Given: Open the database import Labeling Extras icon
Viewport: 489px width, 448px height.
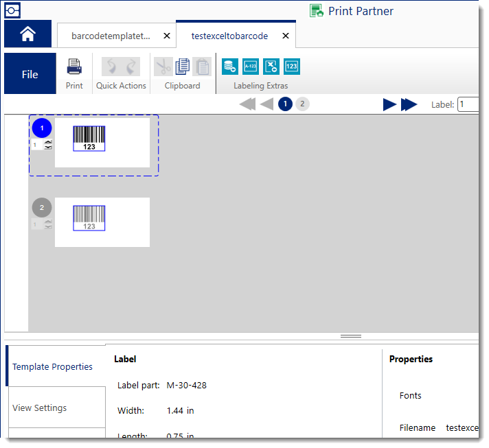Looking at the screenshot, I should point(230,67).
